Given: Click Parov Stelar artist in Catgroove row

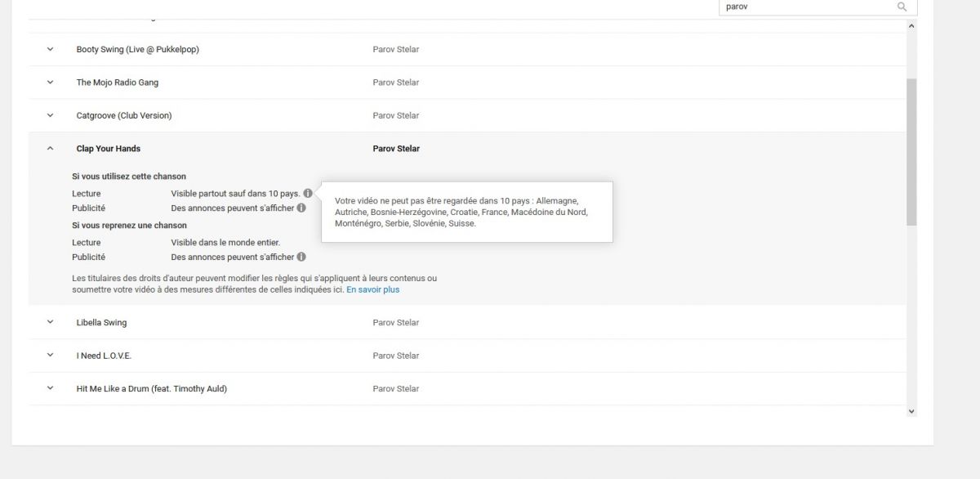Looking at the screenshot, I should [x=395, y=115].
